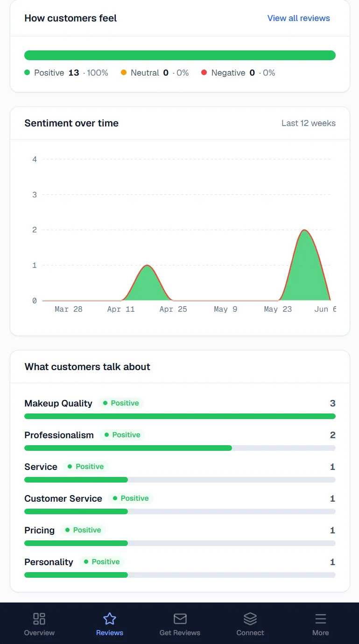
Task: Click the Last 12 weeks label
Action: point(309,123)
